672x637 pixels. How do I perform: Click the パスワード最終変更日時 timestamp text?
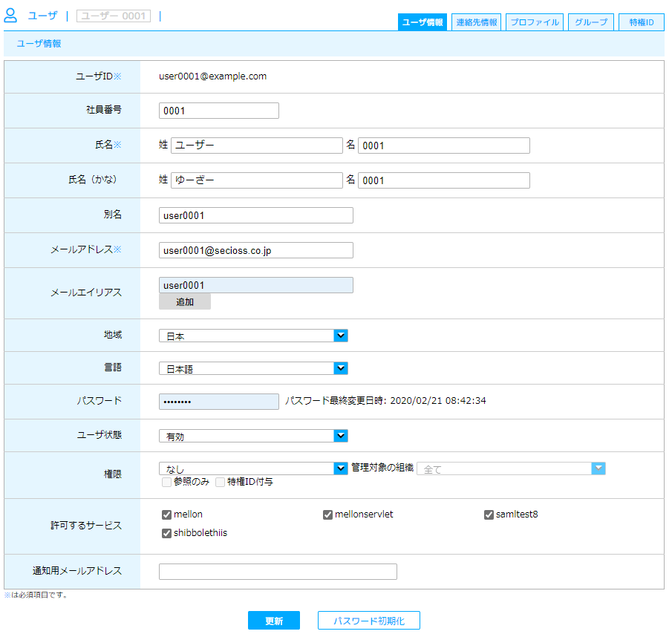pyautogui.click(x=385, y=400)
